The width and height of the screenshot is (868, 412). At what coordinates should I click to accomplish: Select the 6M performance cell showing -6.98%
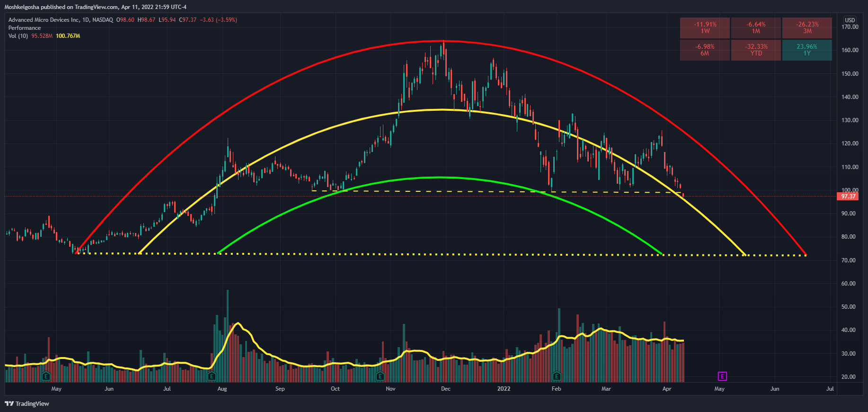[705, 50]
